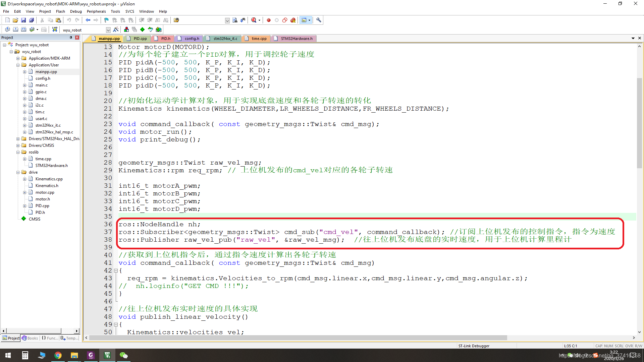Collapse code block at line 49
Viewport: 644px width, 362px height.
pyautogui.click(x=116, y=324)
